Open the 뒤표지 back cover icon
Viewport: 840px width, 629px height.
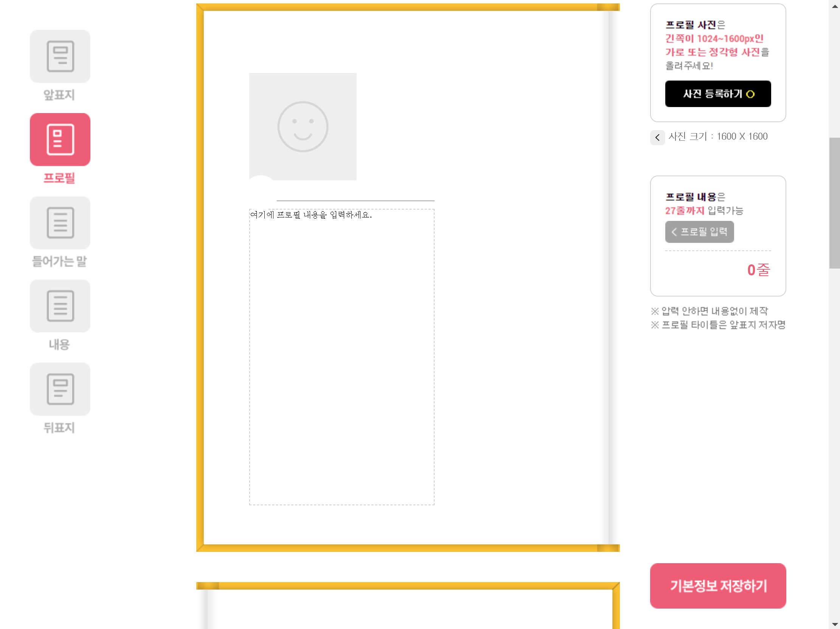(x=60, y=389)
